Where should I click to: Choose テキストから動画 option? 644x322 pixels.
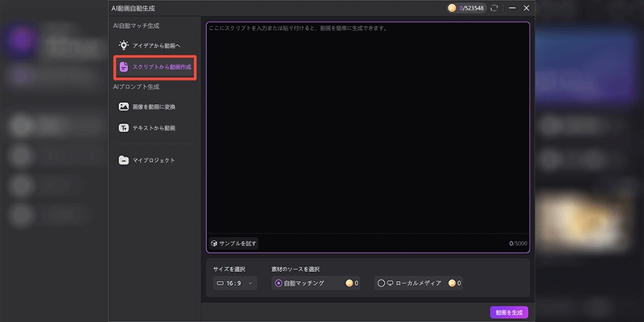click(x=155, y=128)
